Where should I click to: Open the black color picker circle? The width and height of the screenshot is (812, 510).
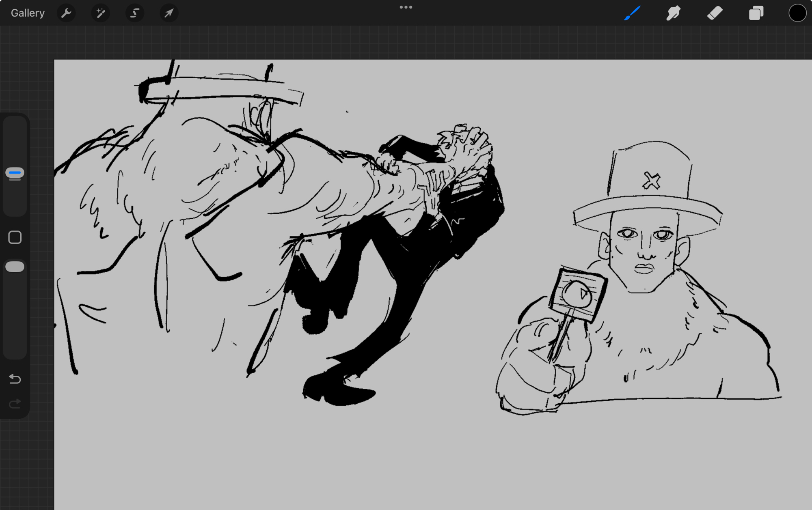point(797,13)
